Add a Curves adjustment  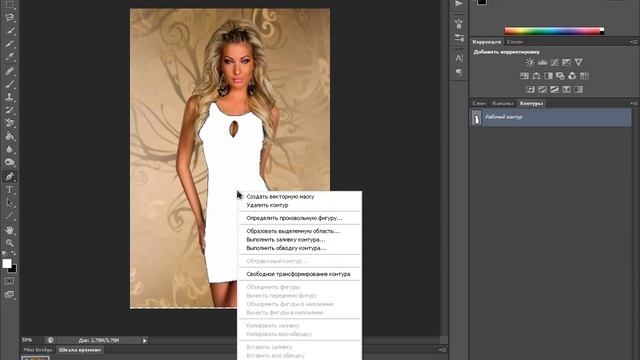click(x=554, y=62)
